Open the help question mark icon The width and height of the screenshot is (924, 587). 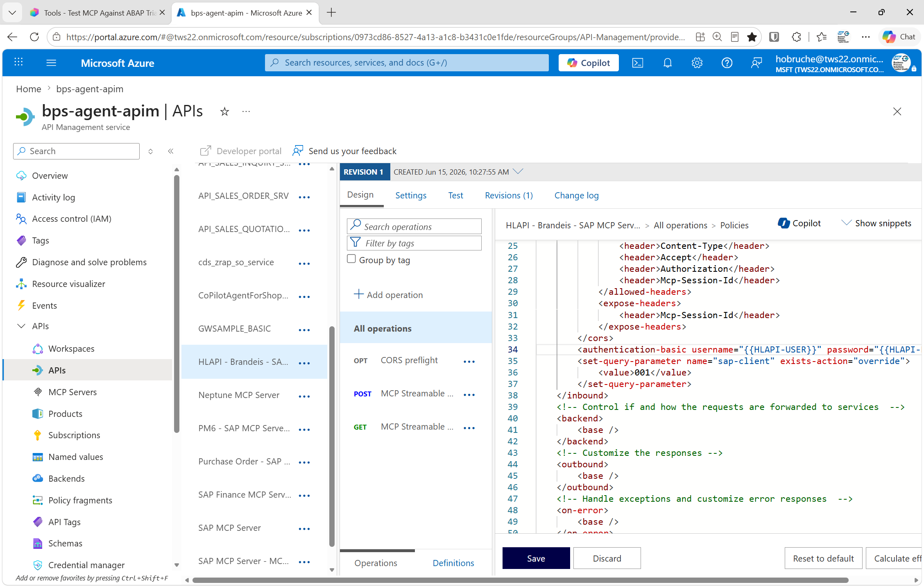[x=727, y=63]
